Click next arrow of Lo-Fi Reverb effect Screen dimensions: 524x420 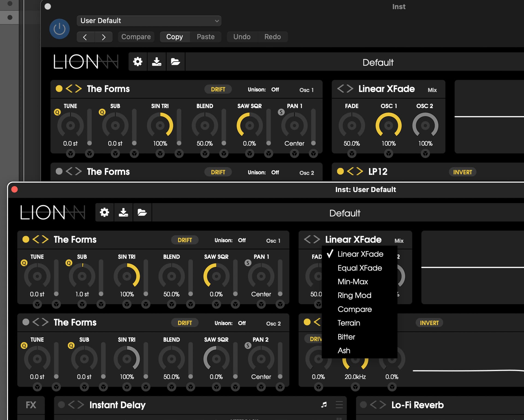click(x=382, y=405)
